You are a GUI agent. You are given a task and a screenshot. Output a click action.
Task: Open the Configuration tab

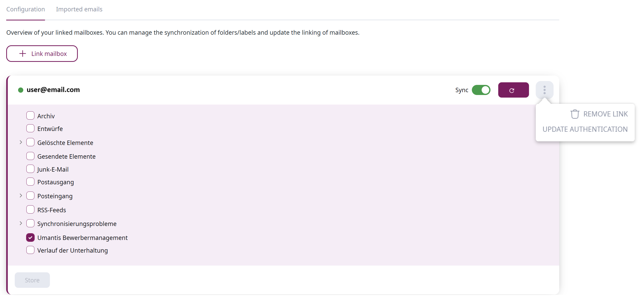[x=26, y=9]
